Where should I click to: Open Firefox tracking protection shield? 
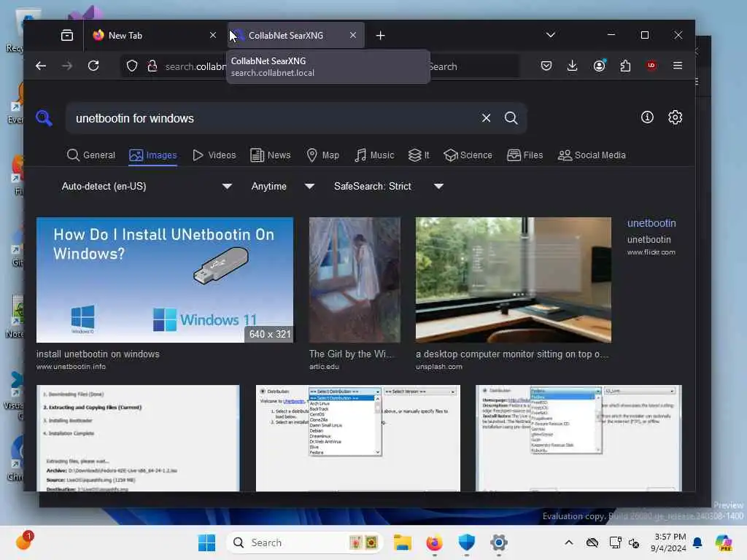coord(132,66)
